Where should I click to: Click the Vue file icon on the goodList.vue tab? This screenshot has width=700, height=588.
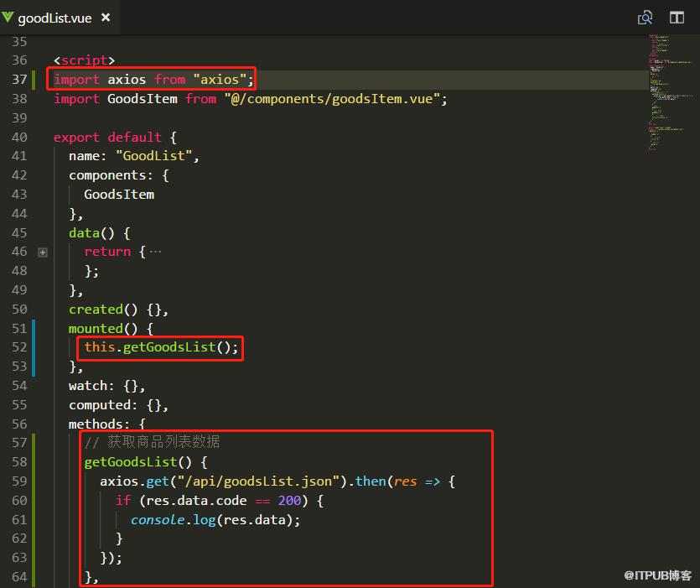click(8, 18)
